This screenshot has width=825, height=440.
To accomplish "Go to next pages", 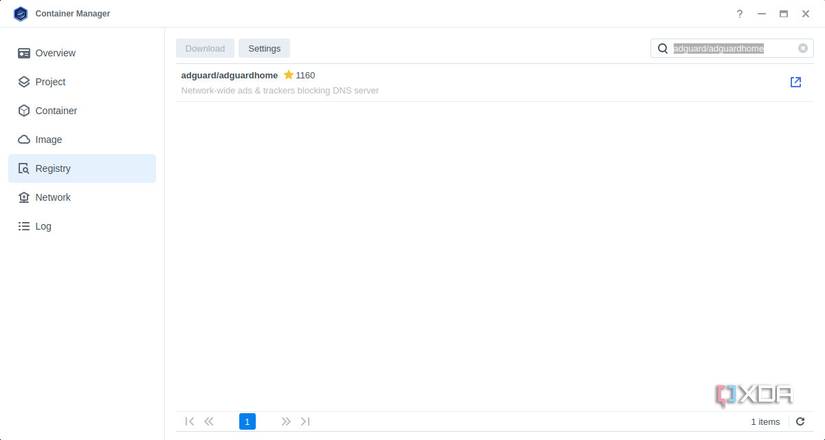I will [286, 422].
